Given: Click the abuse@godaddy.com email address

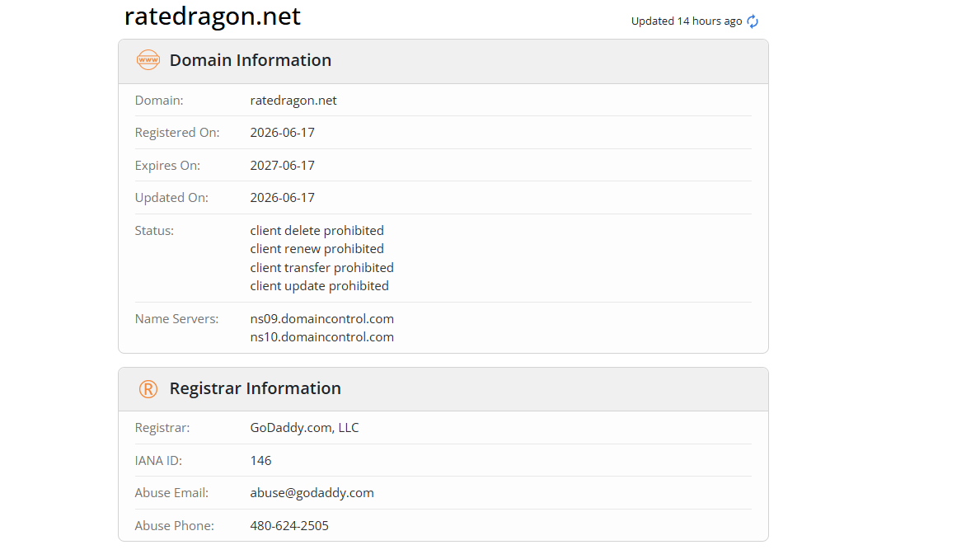Looking at the screenshot, I should click(312, 493).
